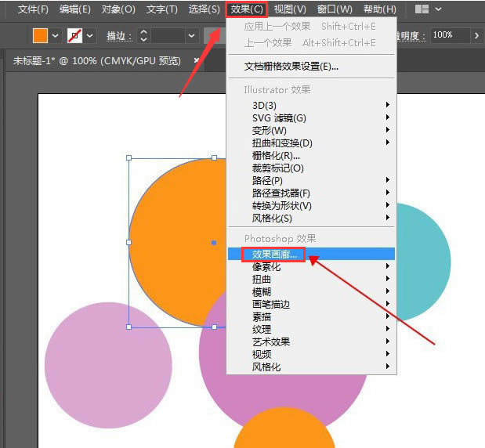The height and width of the screenshot is (448, 485).
Task: Expand the stroke color dropdown arrow
Action: (89, 36)
